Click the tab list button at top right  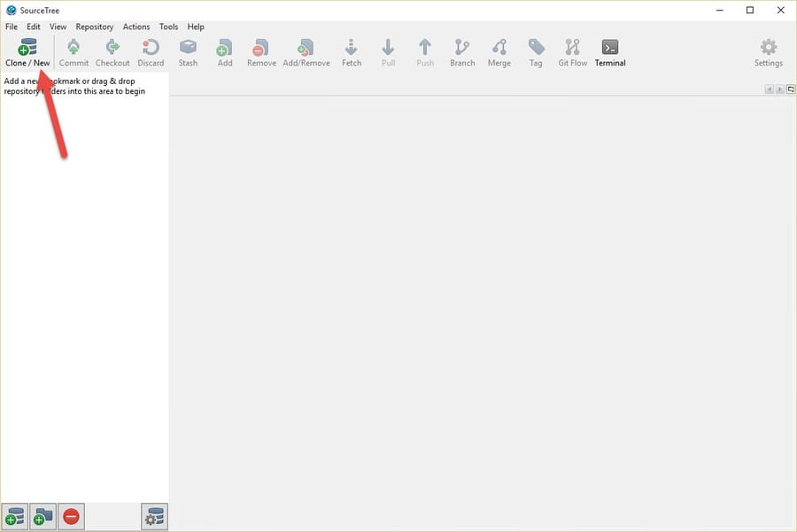tap(791, 89)
